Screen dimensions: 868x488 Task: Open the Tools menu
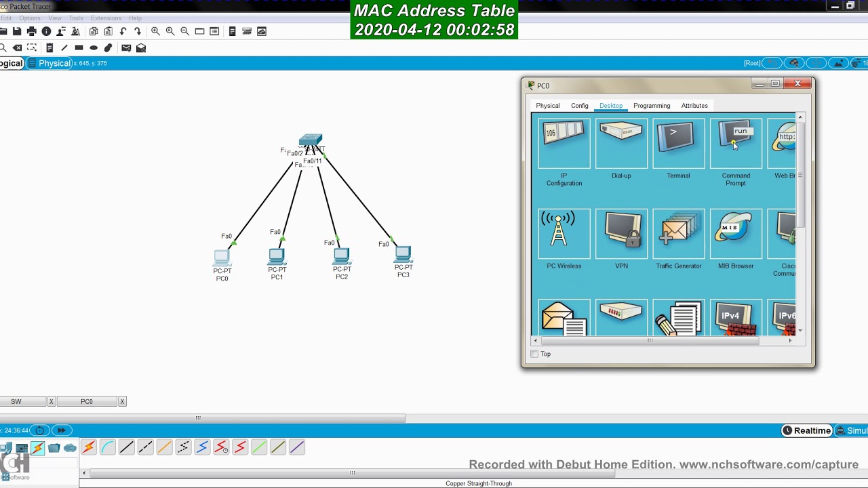(76, 18)
